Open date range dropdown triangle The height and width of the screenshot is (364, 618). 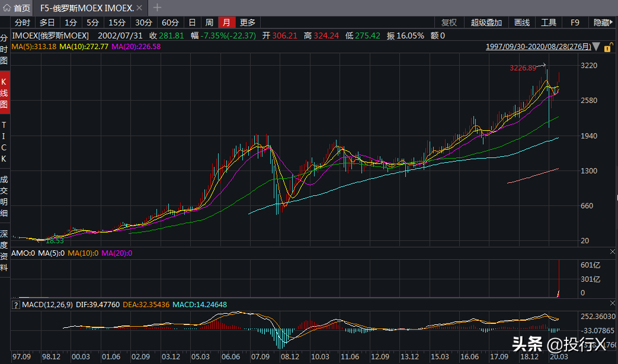[x=595, y=46]
